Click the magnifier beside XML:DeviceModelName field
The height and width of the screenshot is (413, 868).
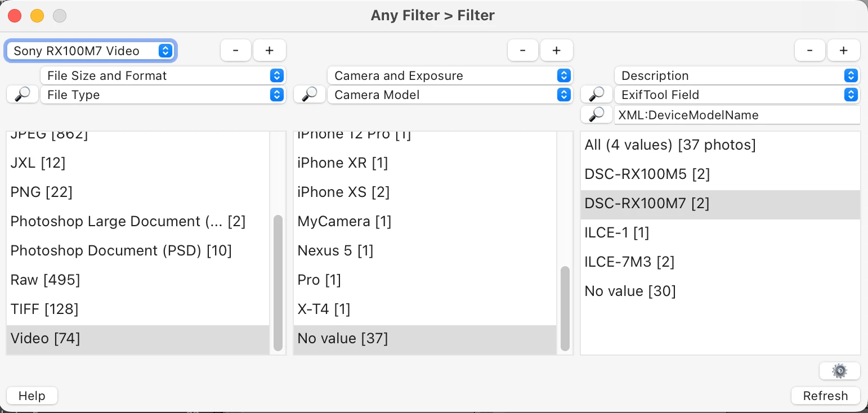coord(596,115)
